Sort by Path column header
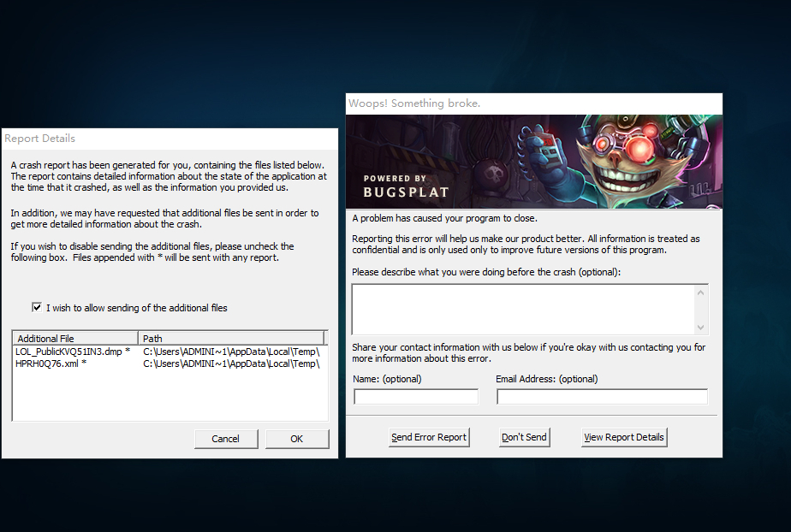This screenshot has width=791, height=532. [231, 338]
